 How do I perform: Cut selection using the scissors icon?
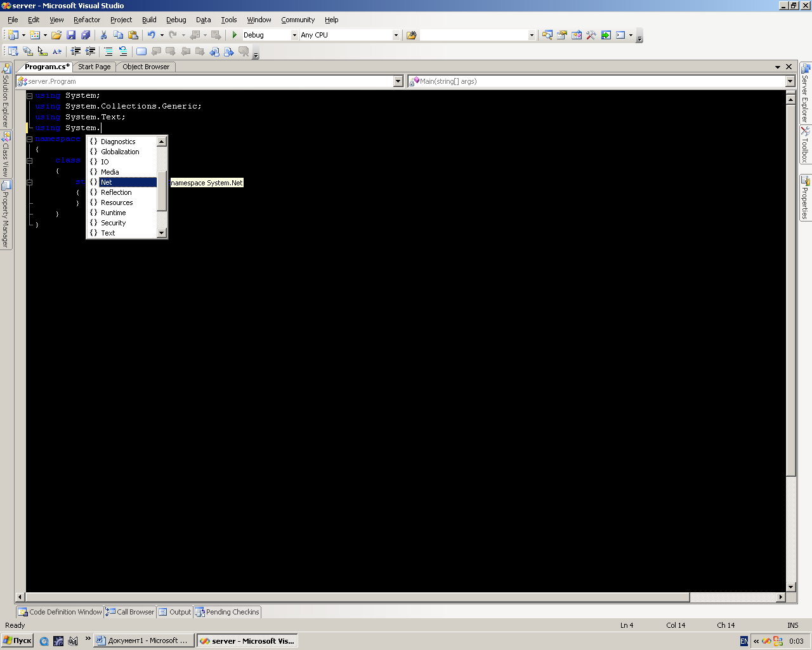click(x=103, y=35)
